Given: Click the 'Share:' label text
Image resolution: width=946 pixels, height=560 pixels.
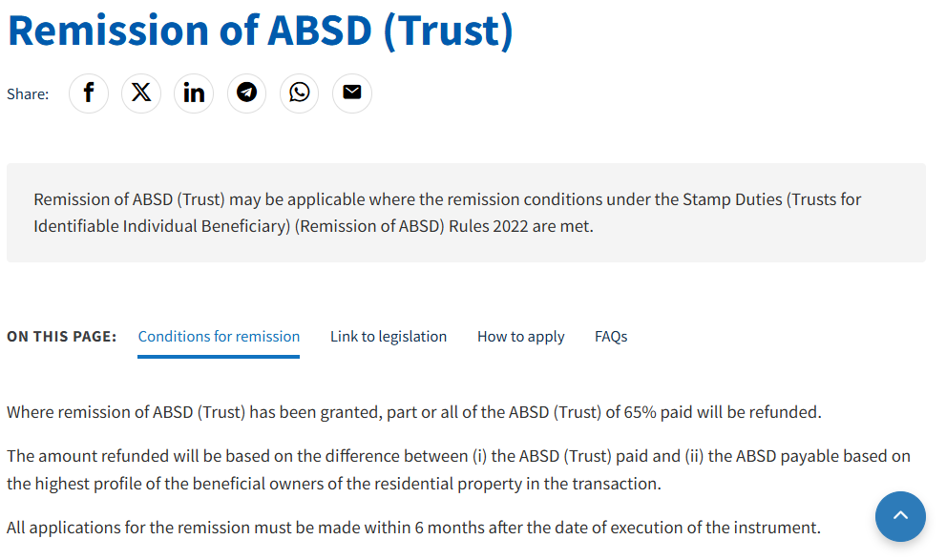Looking at the screenshot, I should (x=28, y=93).
